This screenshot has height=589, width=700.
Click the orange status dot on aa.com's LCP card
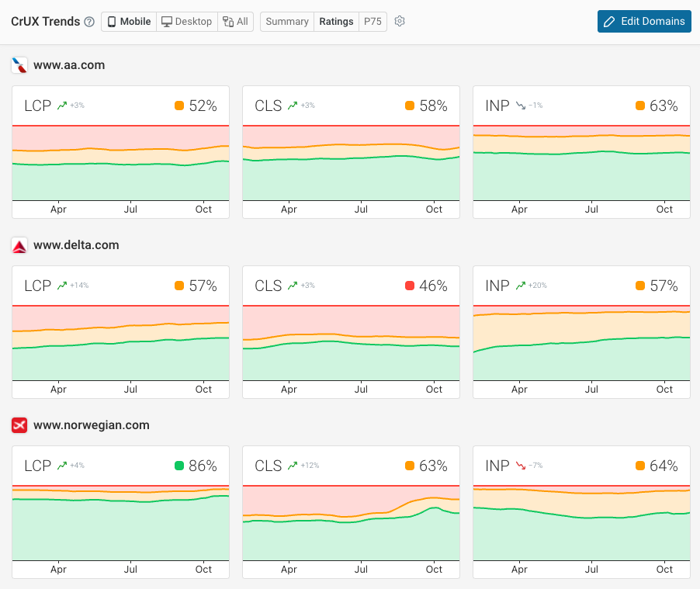click(181, 105)
